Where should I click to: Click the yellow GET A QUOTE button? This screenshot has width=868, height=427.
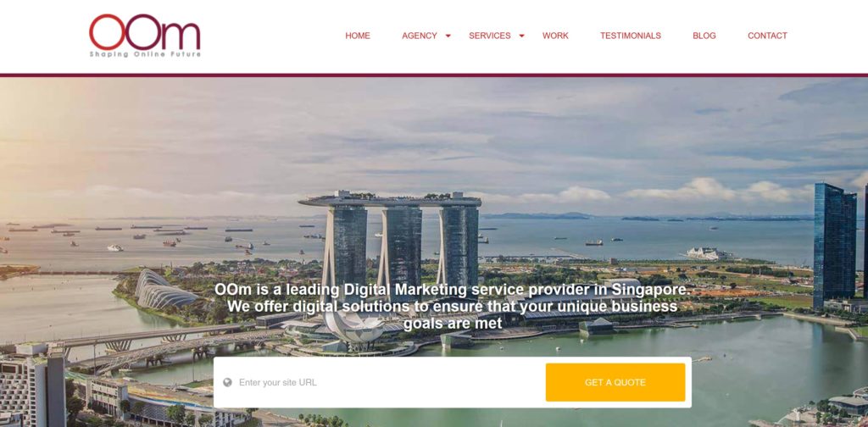pyautogui.click(x=615, y=382)
